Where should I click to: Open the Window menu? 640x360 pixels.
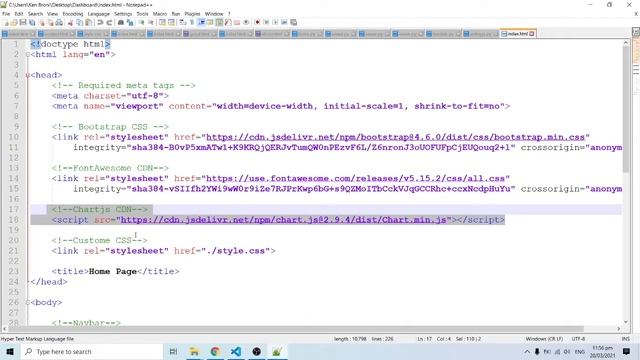[214, 14]
